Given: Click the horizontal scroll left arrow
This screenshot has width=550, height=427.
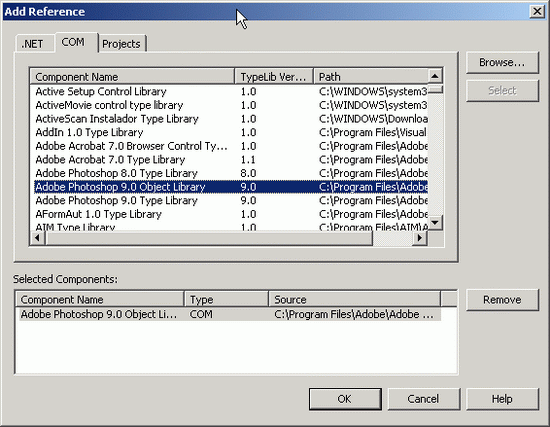Looking at the screenshot, I should [x=37, y=238].
